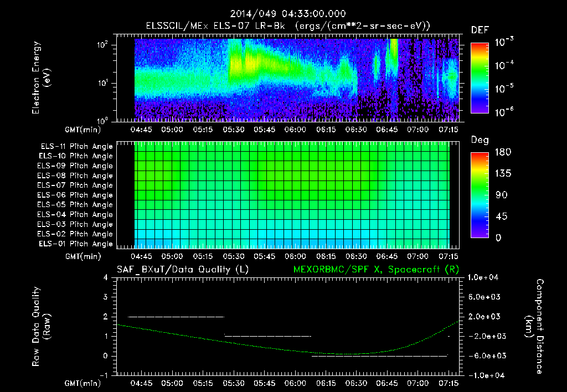Select the ELS-10 Pitch Angle row label
Screen dimensions: 567x392
coord(76,156)
